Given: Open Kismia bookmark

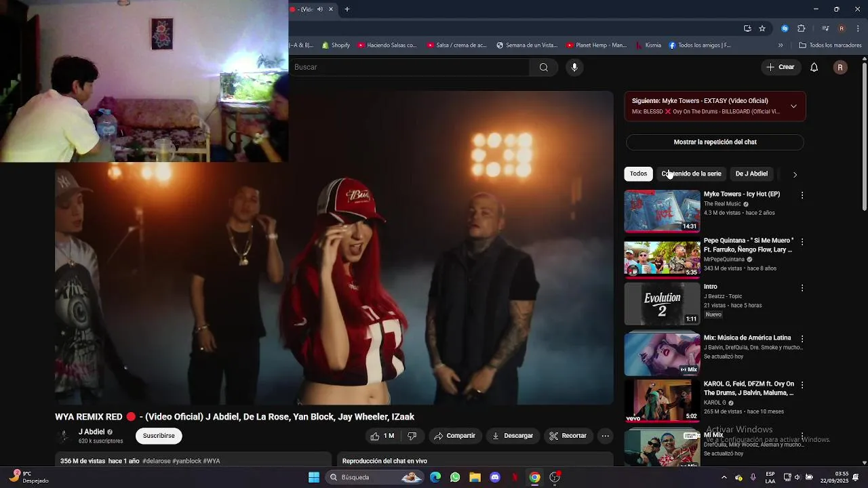Looking at the screenshot, I should point(648,45).
